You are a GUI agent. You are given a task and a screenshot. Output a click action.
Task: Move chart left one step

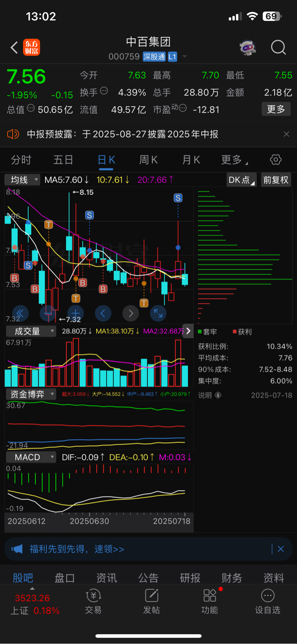103,313
